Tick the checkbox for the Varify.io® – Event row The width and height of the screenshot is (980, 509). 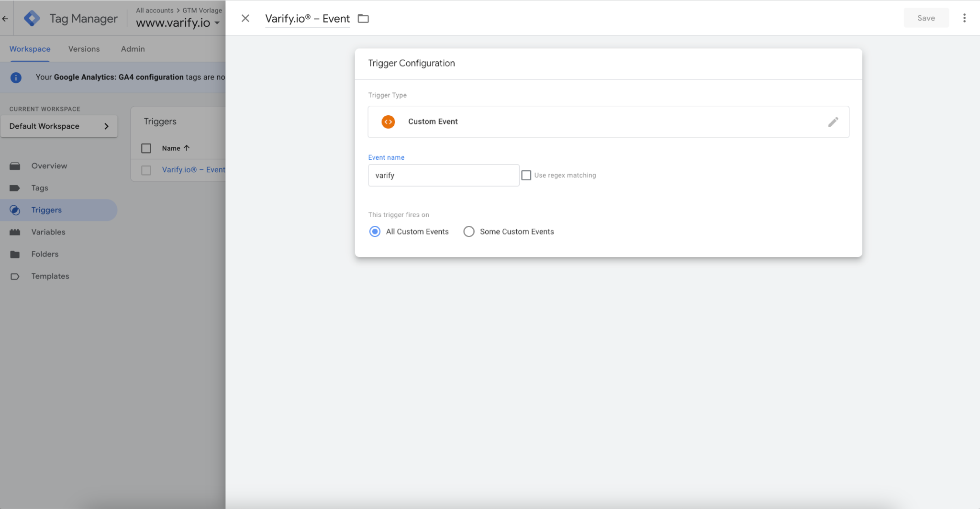pos(146,170)
